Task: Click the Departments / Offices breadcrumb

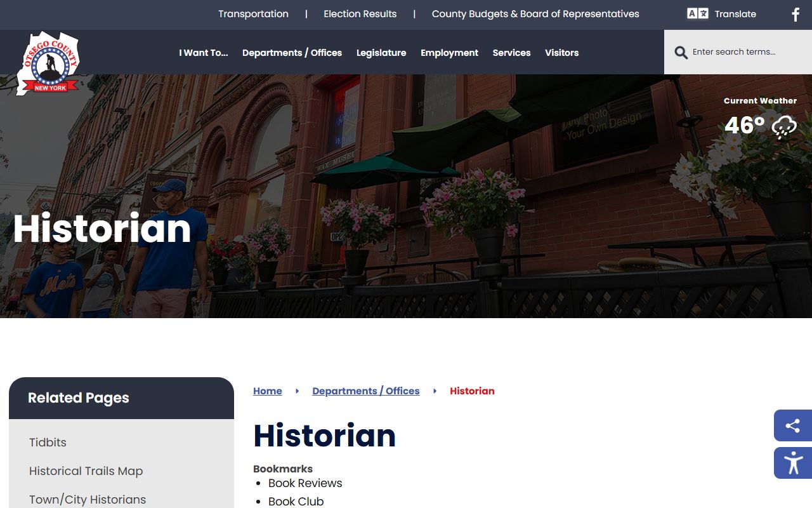Action: tap(366, 391)
